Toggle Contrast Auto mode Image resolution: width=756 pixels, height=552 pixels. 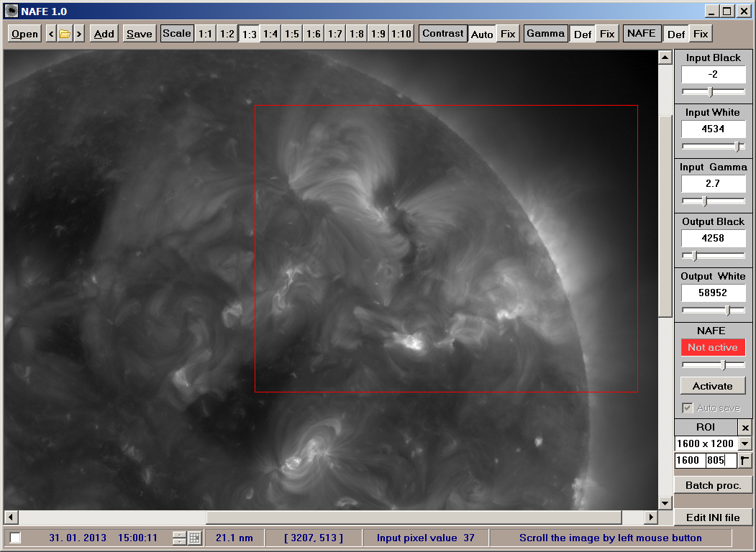[x=482, y=34]
